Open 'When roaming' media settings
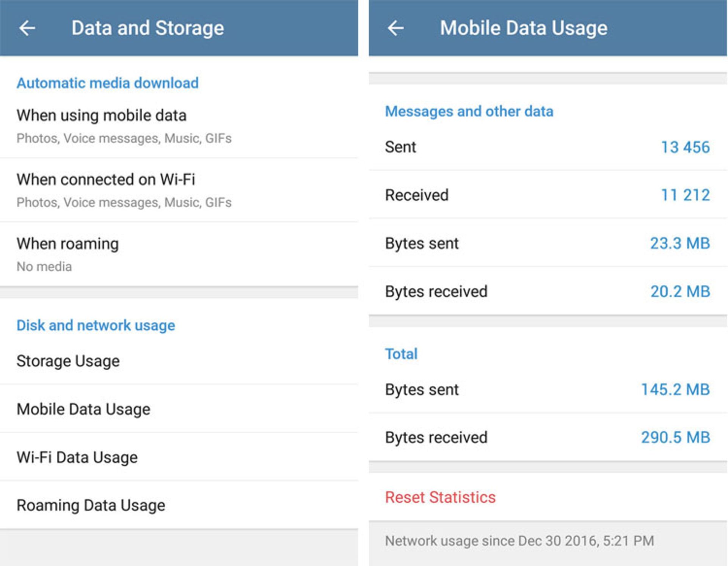 [x=178, y=254]
